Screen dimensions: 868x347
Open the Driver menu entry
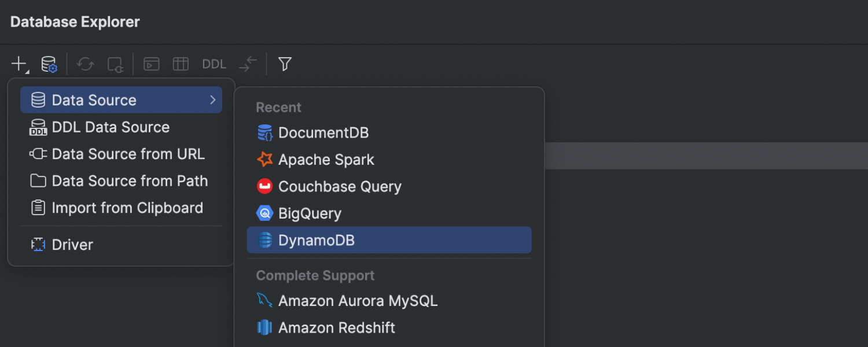tap(72, 244)
